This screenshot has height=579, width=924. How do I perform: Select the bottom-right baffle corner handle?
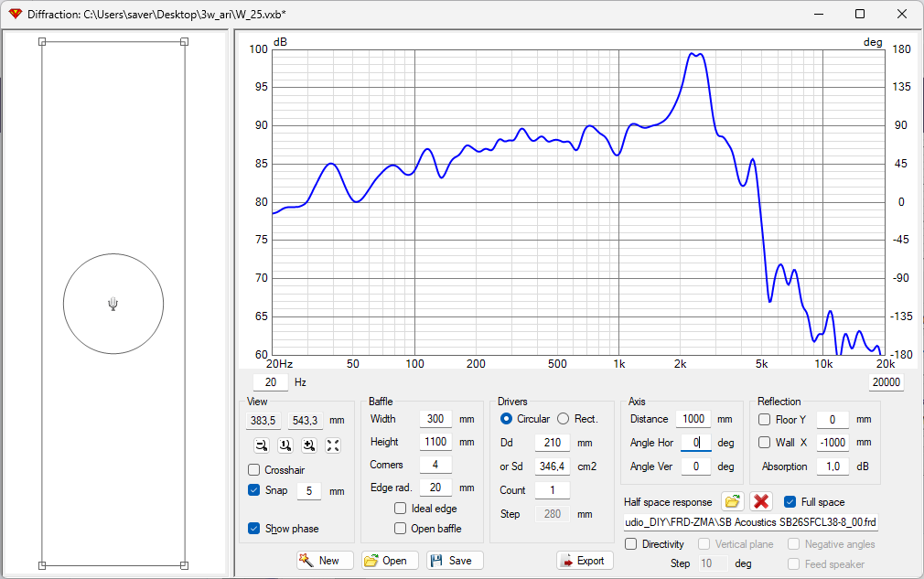coord(185,565)
